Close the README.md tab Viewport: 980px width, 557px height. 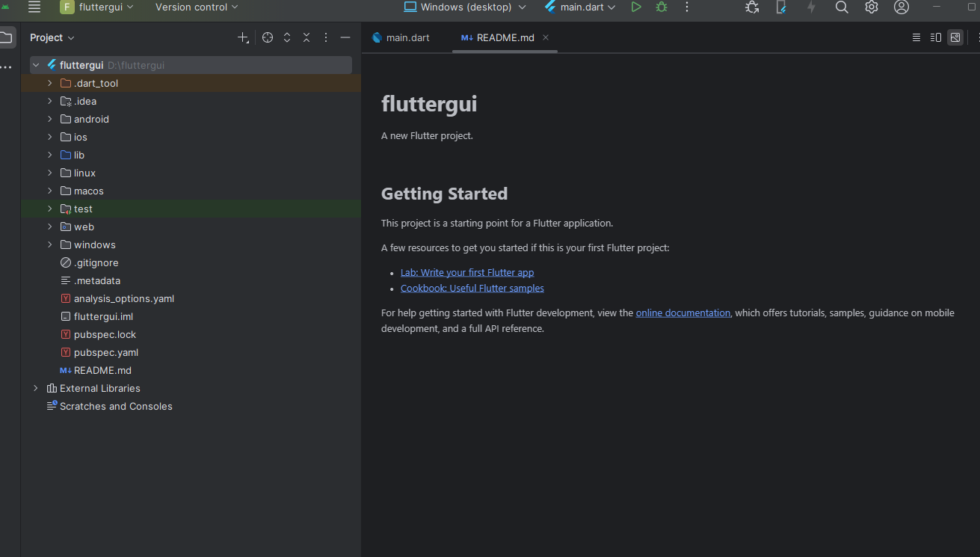pyautogui.click(x=546, y=37)
